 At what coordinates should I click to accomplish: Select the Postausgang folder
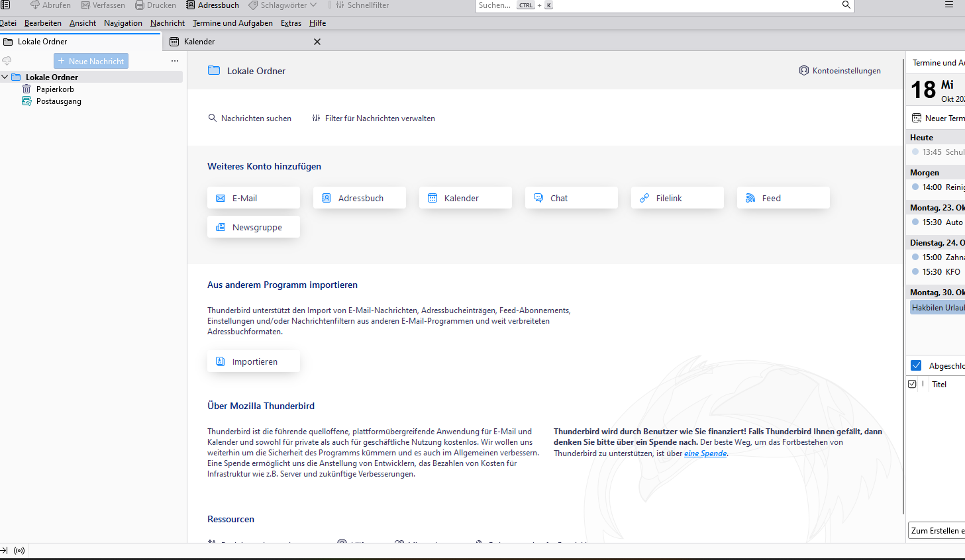tap(59, 101)
